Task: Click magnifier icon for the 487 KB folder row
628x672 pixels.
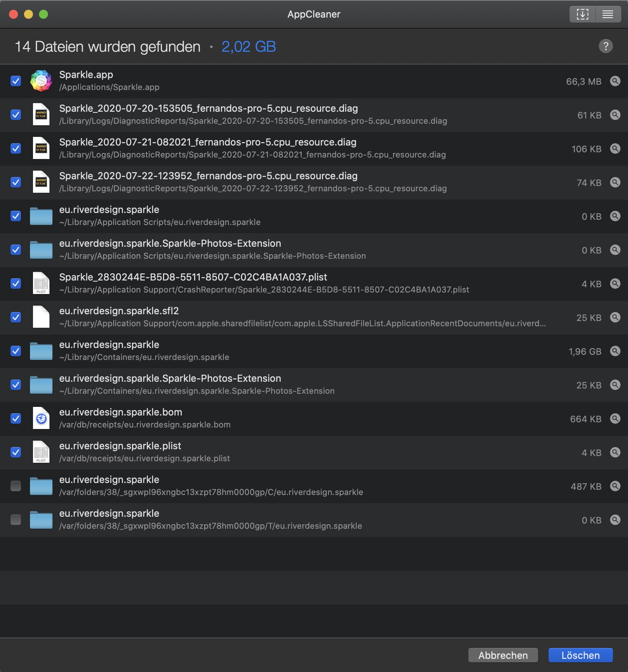Action: tap(615, 486)
